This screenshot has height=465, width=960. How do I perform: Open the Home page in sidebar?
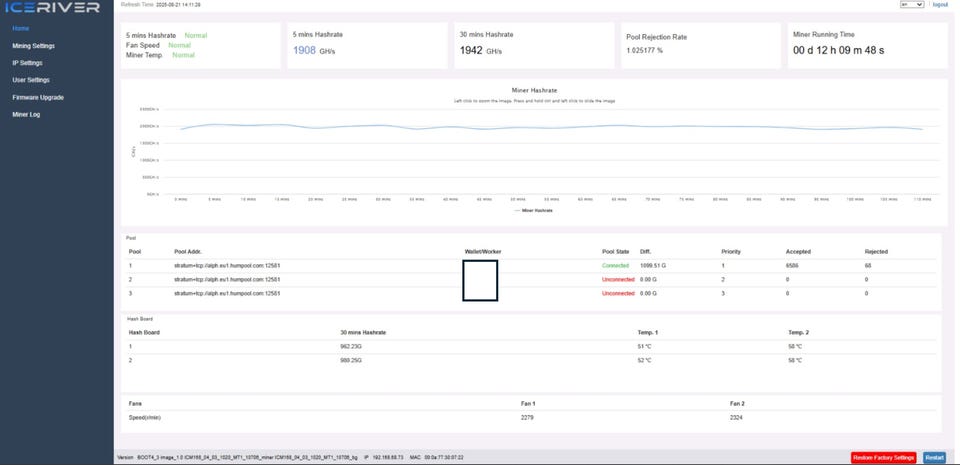point(21,28)
